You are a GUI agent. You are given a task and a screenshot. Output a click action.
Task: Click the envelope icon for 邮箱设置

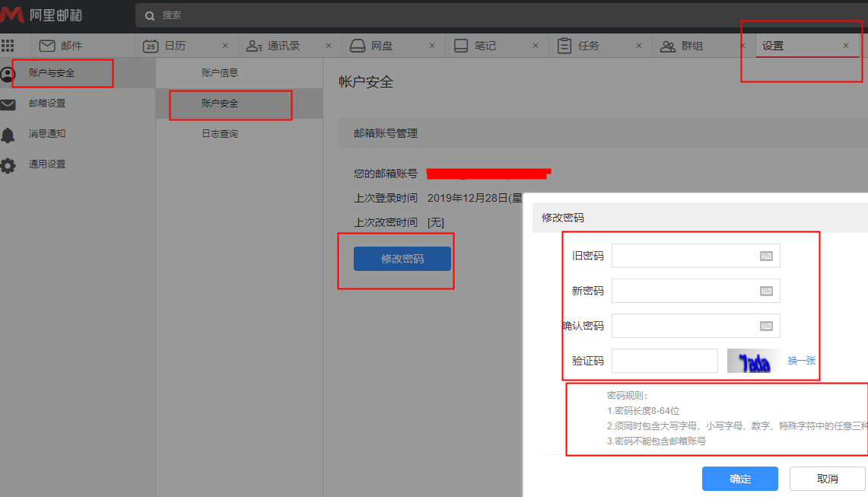point(8,104)
